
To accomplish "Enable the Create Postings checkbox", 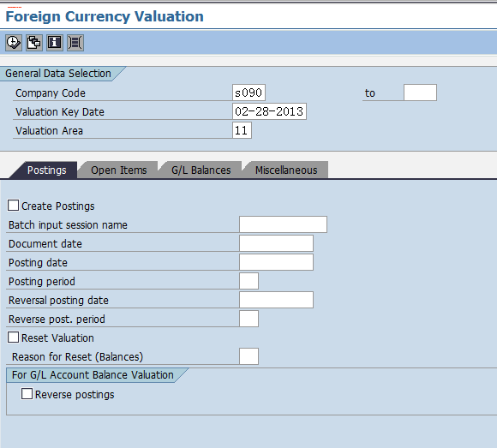I will point(14,206).
